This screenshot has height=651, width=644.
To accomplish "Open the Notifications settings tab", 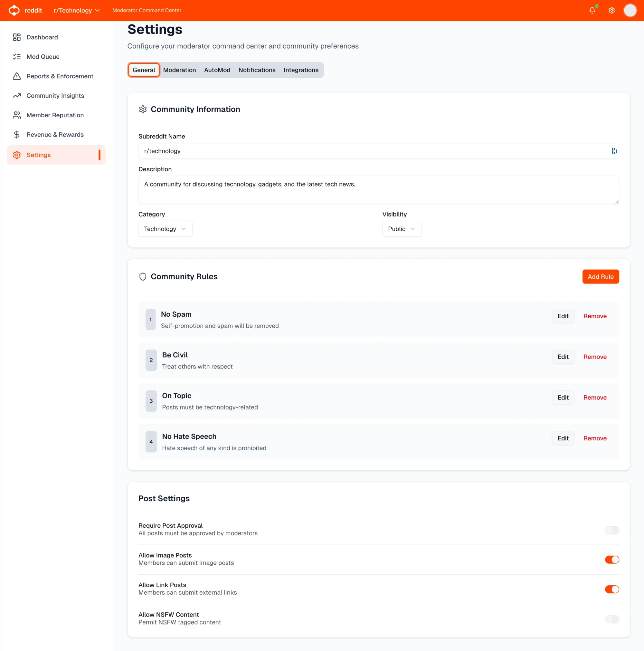I will point(257,70).
